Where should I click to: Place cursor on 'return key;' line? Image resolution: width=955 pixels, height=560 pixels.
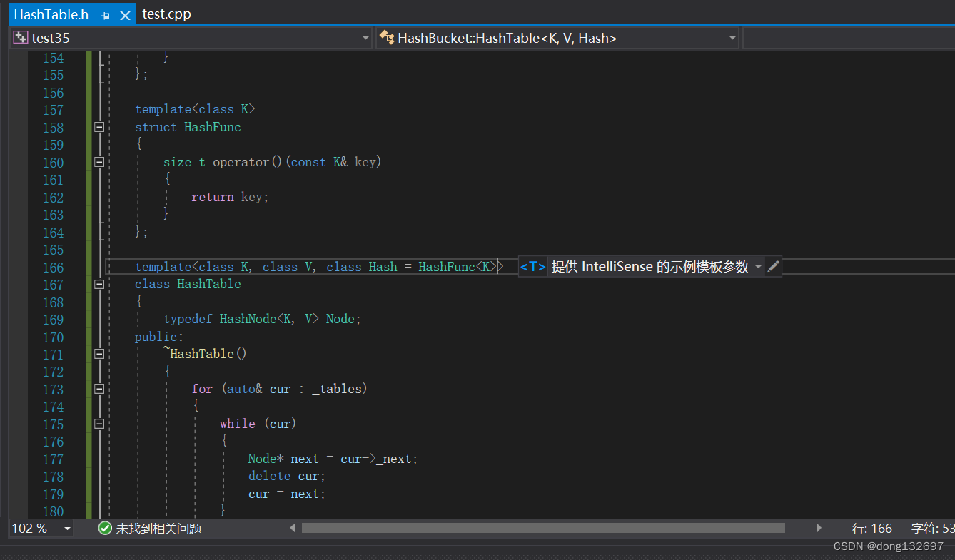coord(230,197)
